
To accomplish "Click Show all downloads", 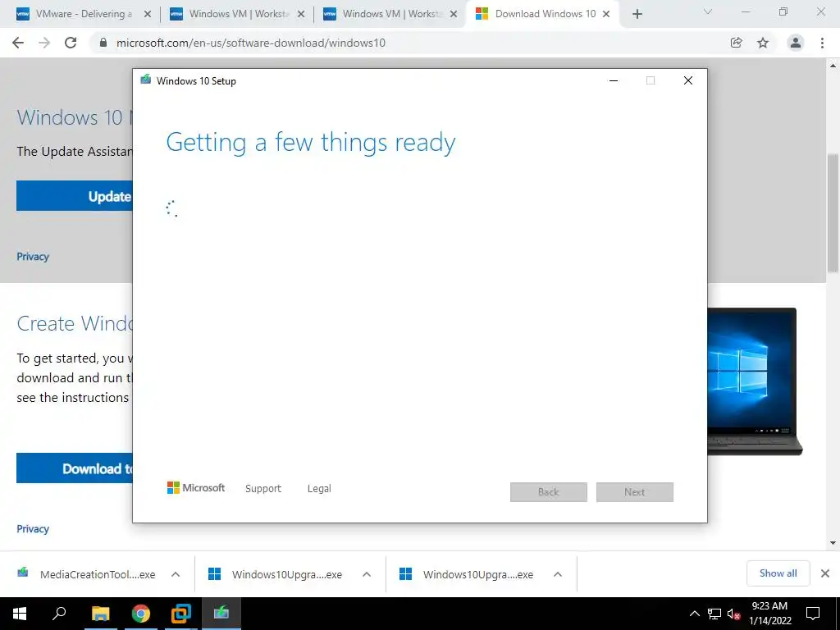I will (778, 573).
